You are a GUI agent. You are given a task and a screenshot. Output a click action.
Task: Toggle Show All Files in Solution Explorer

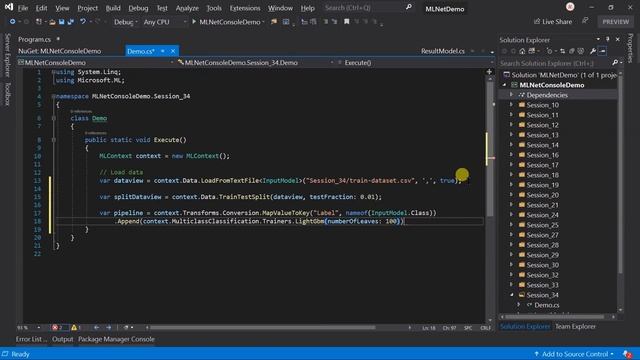pyautogui.click(x=580, y=51)
